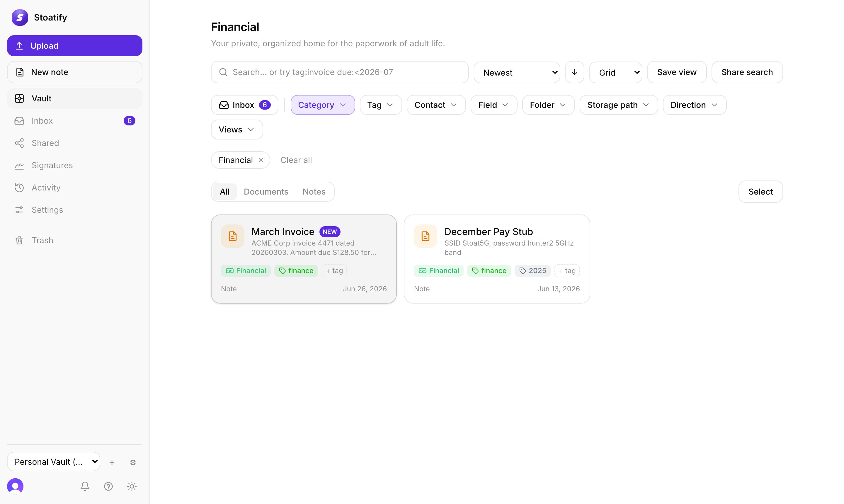The image size is (844, 504).
Task: Click the Stoatify logo icon
Action: pyautogui.click(x=20, y=17)
